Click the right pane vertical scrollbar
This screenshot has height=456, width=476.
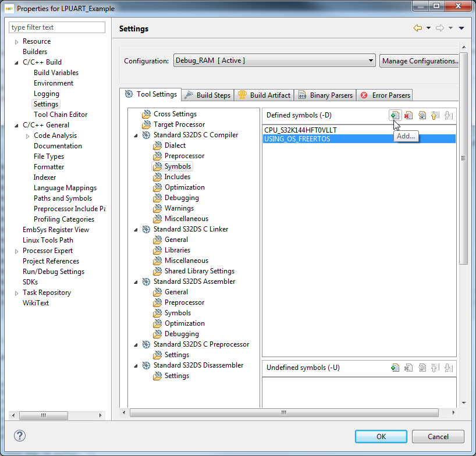click(x=464, y=158)
